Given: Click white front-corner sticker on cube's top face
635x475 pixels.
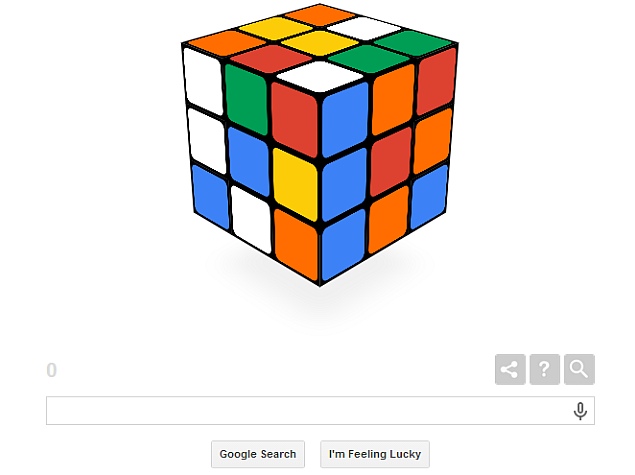Looking at the screenshot, I should click(x=320, y=76).
